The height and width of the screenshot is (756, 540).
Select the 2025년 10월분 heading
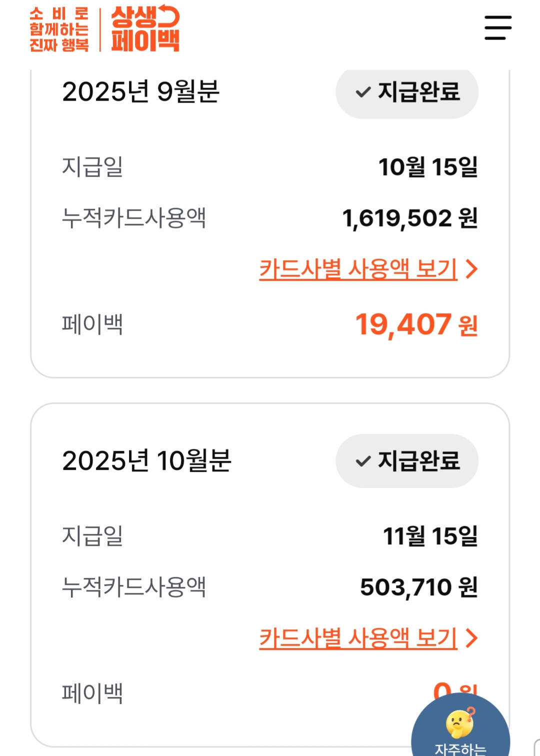tap(146, 461)
